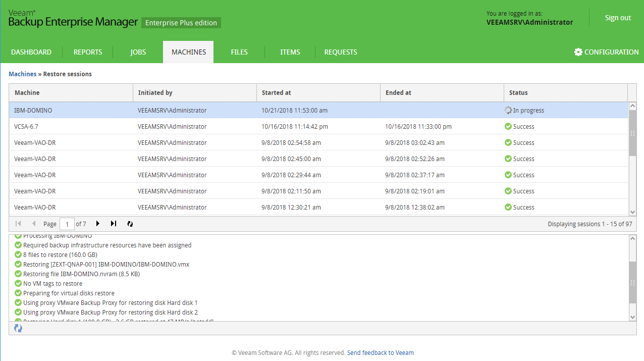This screenshot has height=361, width=644.
Task: Select the VCSA-6.7 session row
Action: pyautogui.click(x=318, y=126)
